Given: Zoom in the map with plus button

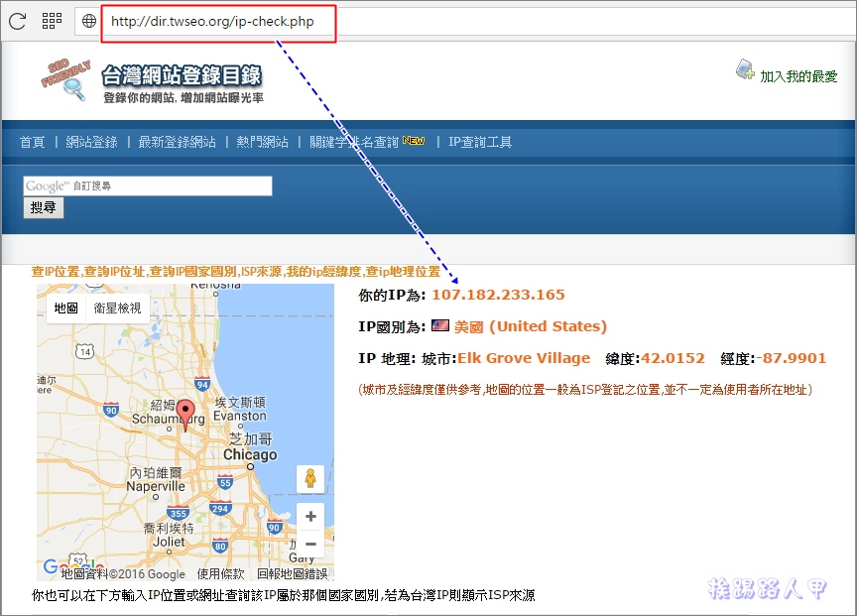Looking at the screenshot, I should tap(310, 517).
